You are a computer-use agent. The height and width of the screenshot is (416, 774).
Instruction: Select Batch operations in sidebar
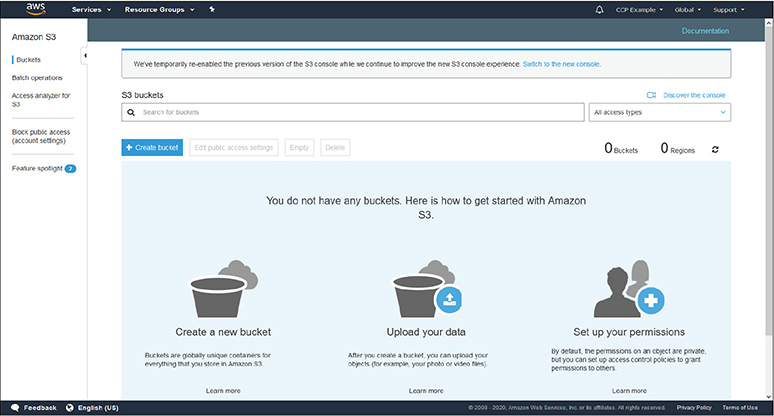click(x=36, y=77)
